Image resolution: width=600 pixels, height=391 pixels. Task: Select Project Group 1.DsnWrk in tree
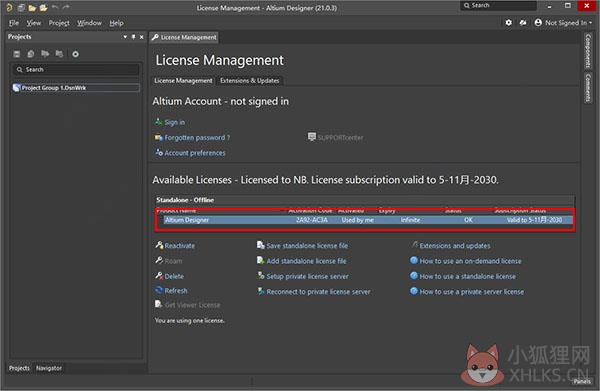pos(76,88)
